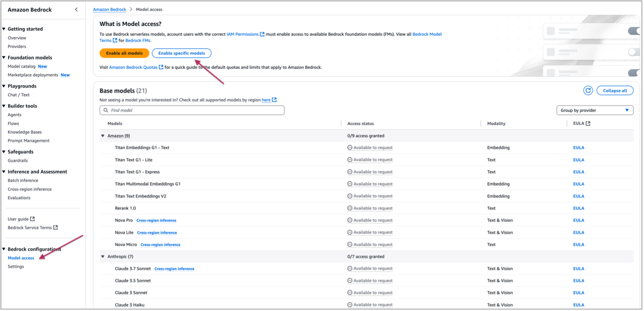Collapse the Amazon Bedrock sidebar chevron
The width and height of the screenshot is (644, 311).
[76, 9]
